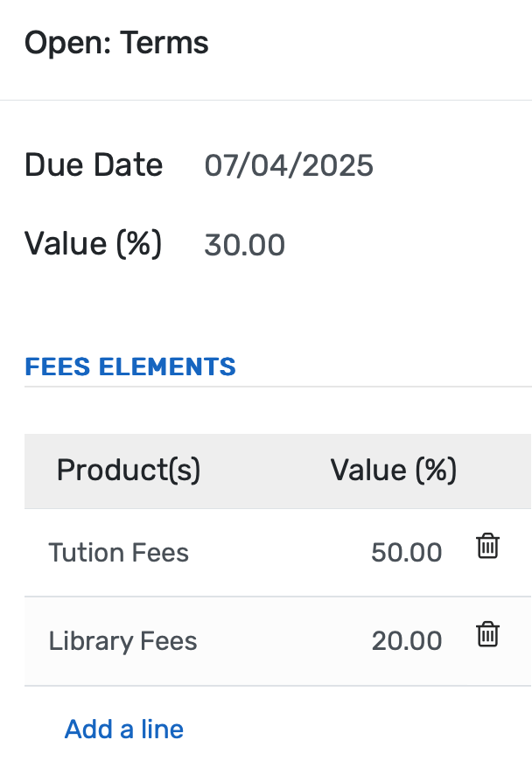The image size is (532, 761).
Task: Select the Tution Fees product cell
Action: [119, 553]
